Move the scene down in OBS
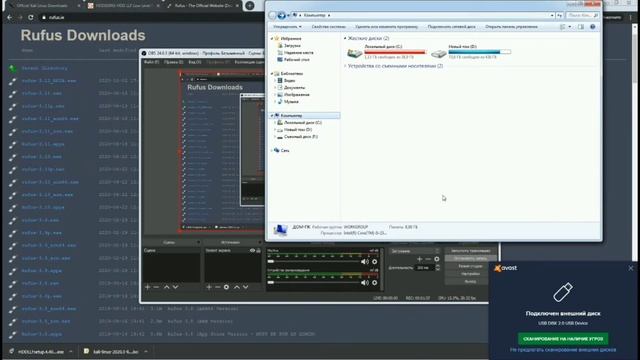This screenshot has width=640, height=360. click(176, 287)
